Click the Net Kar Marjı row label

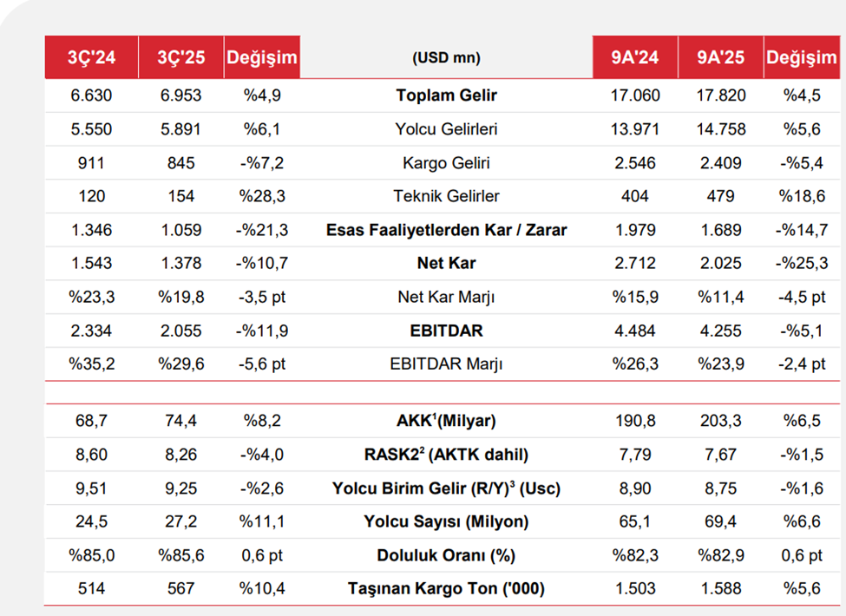coord(446,297)
